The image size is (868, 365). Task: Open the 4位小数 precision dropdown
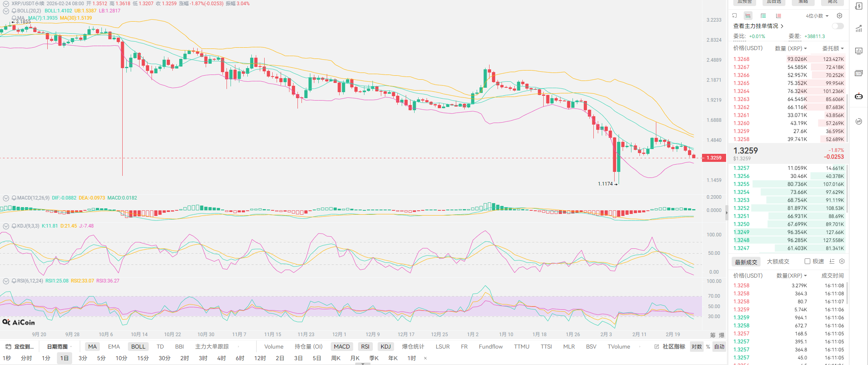tap(817, 16)
